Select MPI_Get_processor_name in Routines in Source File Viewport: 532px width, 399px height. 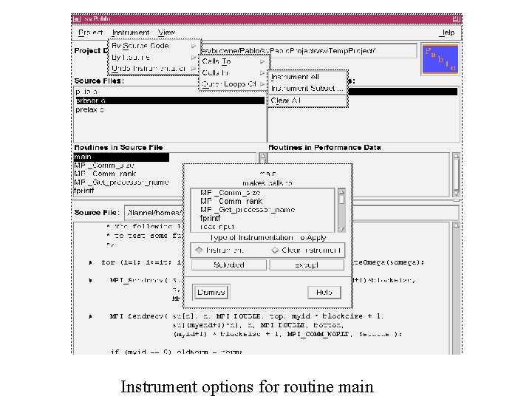point(121,183)
